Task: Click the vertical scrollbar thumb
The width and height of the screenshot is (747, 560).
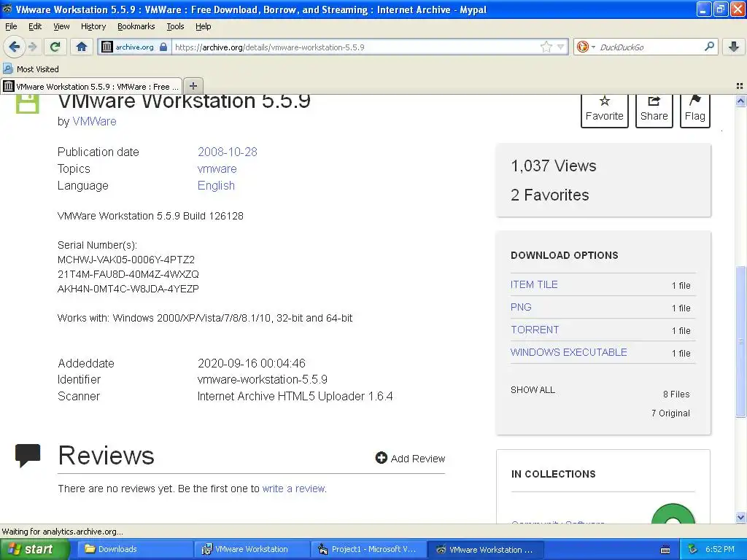Action: tap(740, 341)
